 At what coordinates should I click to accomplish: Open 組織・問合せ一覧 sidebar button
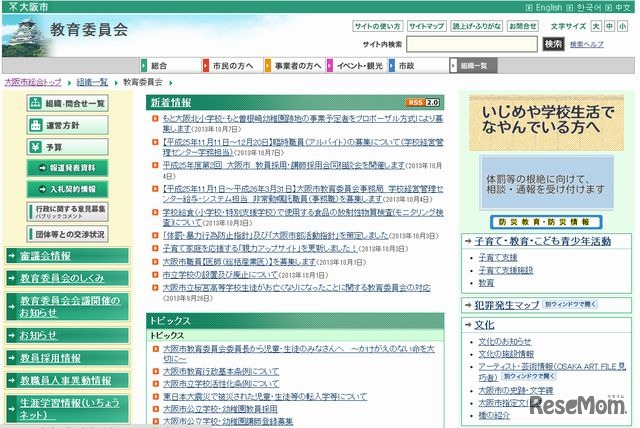pyautogui.click(x=67, y=103)
